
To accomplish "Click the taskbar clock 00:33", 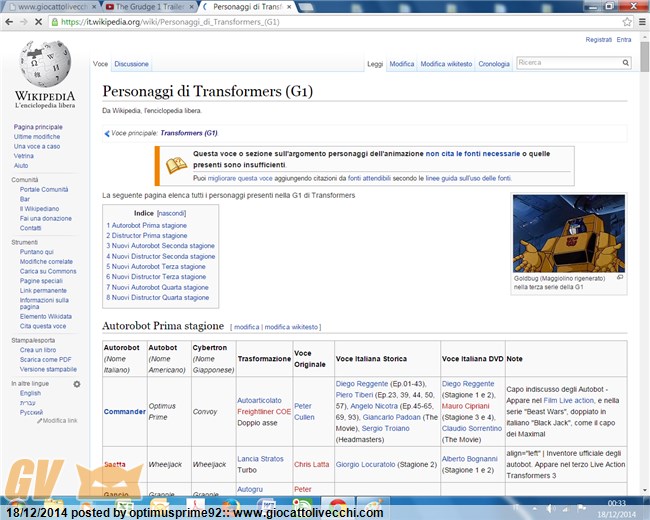I will coord(616,503).
